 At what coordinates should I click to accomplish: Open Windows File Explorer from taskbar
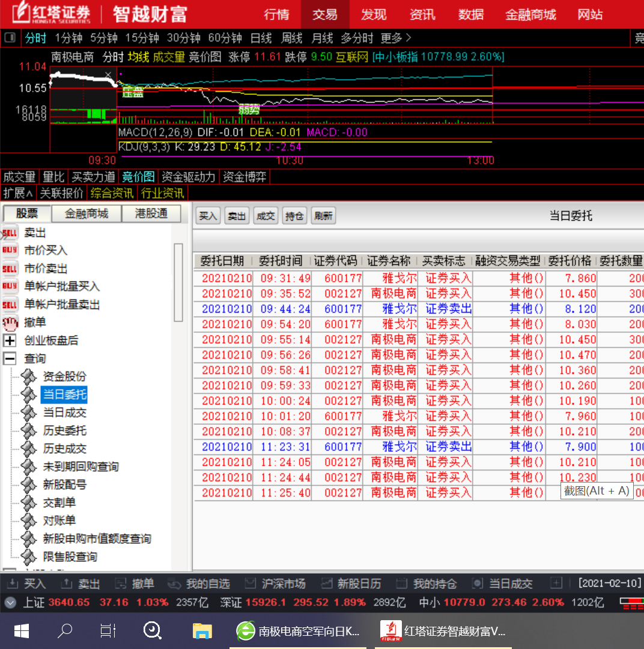pyautogui.click(x=202, y=630)
